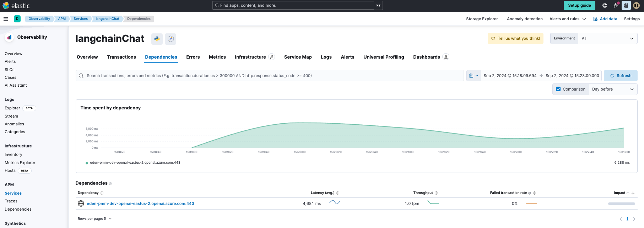This screenshot has height=228, width=644.
Task: Click the Impact bar for the dependency
Action: tap(621, 203)
